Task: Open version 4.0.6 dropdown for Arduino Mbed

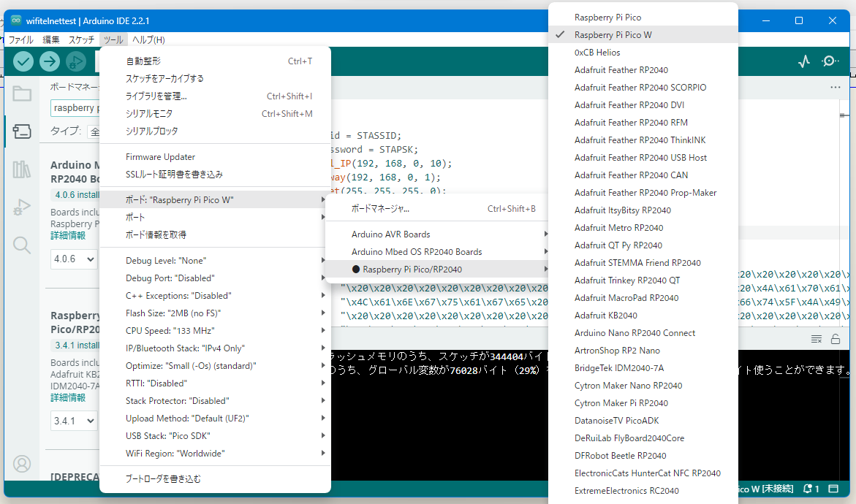Action: coord(74,259)
